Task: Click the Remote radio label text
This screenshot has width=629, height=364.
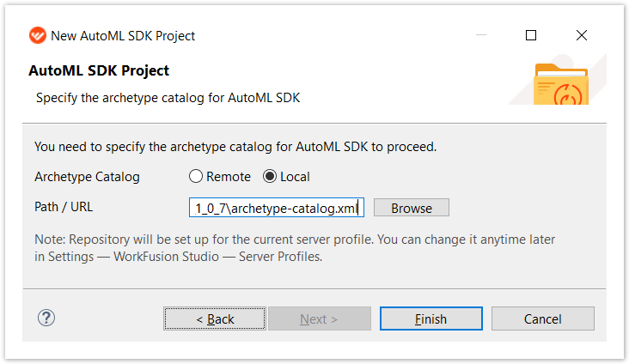Action: click(229, 177)
